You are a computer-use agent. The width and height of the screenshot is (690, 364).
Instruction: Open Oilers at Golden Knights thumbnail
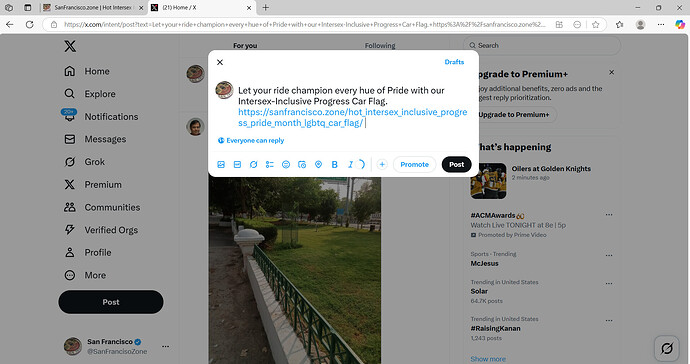[488, 181]
